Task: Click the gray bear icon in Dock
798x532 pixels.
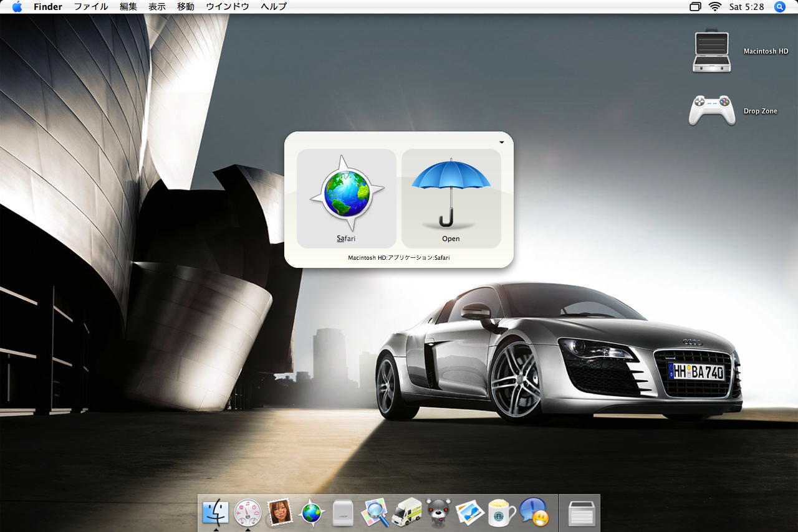Action: pyautogui.click(x=438, y=513)
